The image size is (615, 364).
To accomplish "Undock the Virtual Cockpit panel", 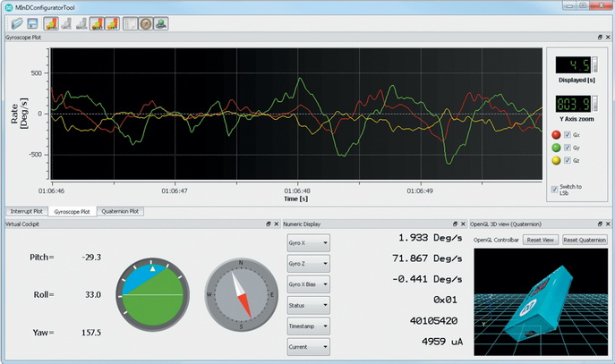I will (269, 224).
